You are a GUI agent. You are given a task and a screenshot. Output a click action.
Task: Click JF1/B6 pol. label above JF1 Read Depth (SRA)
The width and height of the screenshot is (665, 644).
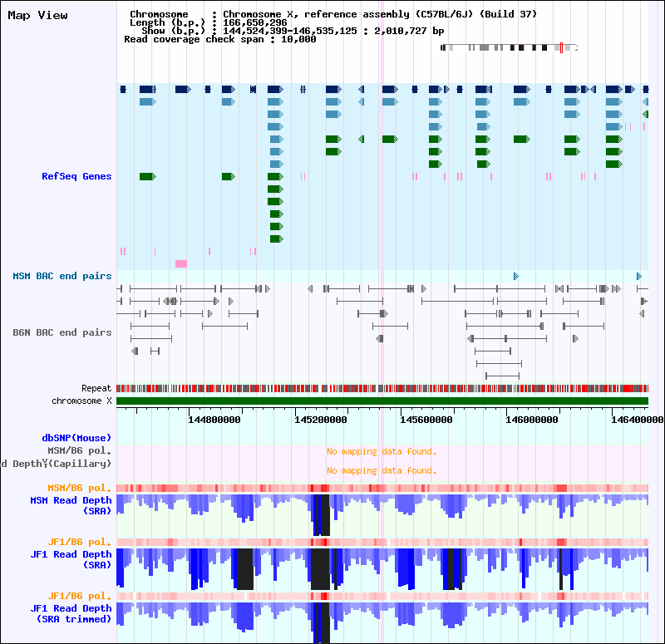79,542
